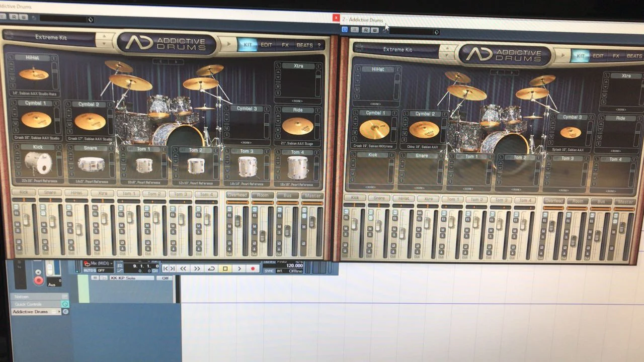This screenshot has width=644, height=362.
Task: Toggle the cycle loop button in transport
Action: (x=211, y=268)
